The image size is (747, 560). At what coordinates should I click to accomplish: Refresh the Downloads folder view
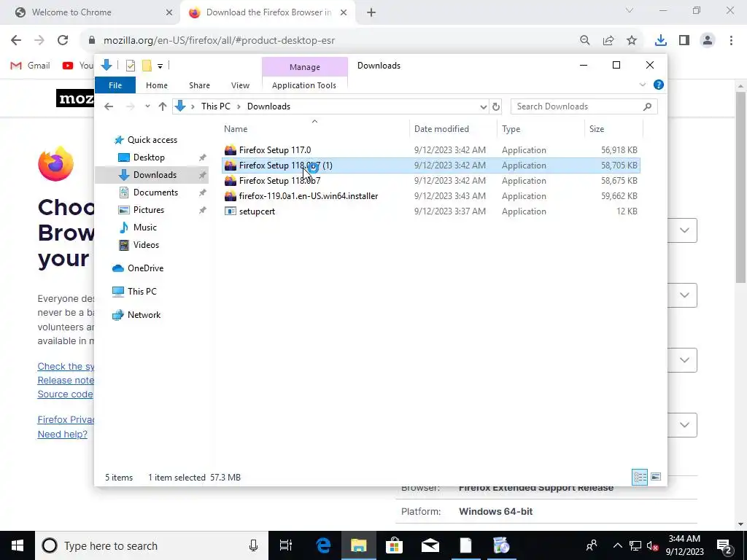(x=496, y=106)
